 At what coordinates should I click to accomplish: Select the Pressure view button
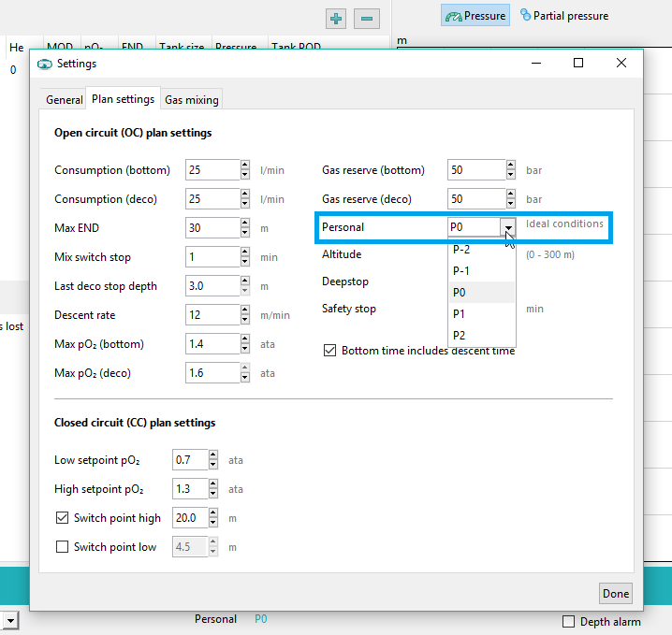click(x=475, y=16)
